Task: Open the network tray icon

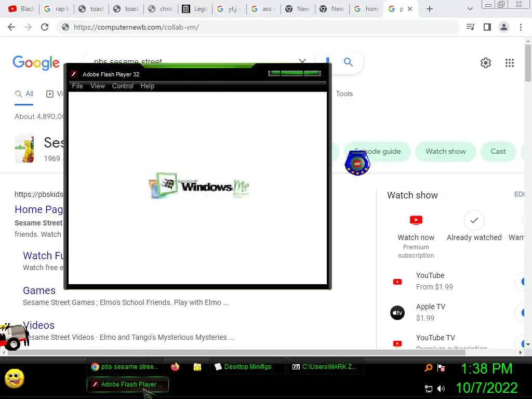Action: [x=429, y=389]
